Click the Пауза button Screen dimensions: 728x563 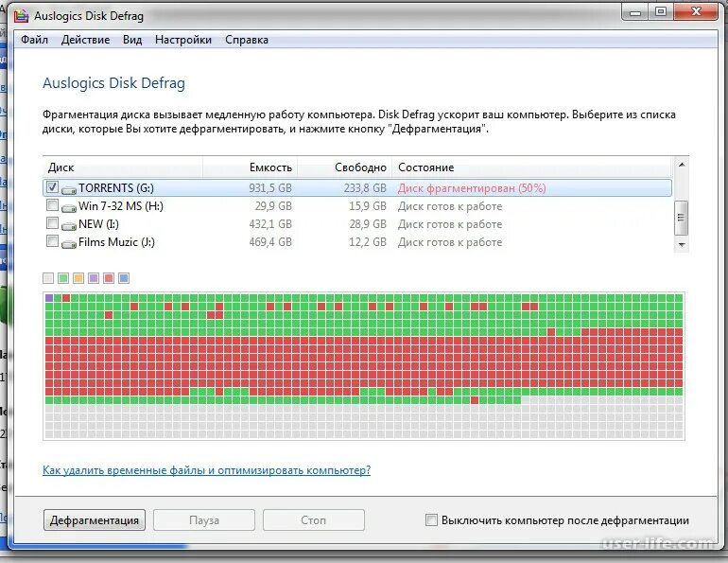204,520
